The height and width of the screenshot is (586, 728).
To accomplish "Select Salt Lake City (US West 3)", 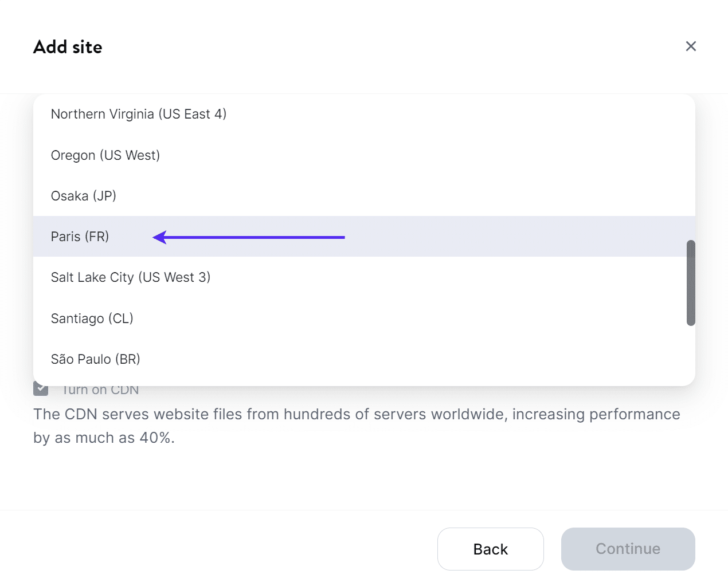I will point(131,277).
